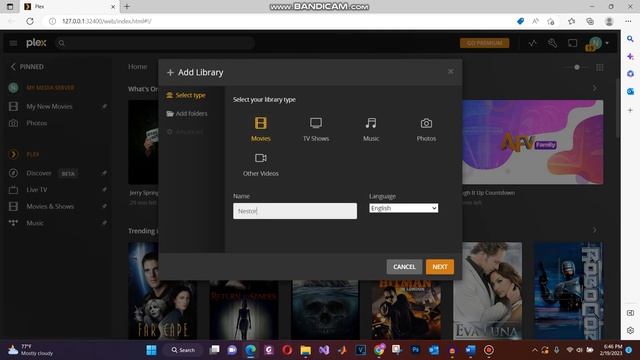
Task: Open a new browser tab
Action: point(127,7)
